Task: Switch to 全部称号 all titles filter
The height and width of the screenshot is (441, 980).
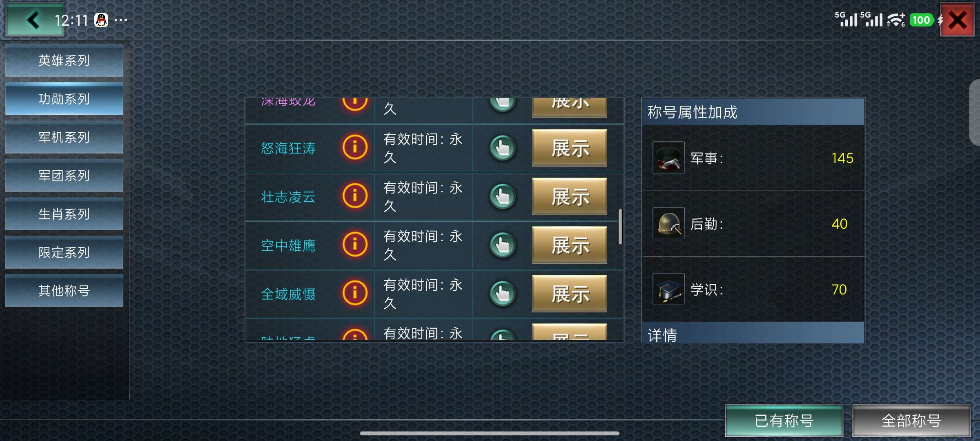Action: (x=911, y=421)
